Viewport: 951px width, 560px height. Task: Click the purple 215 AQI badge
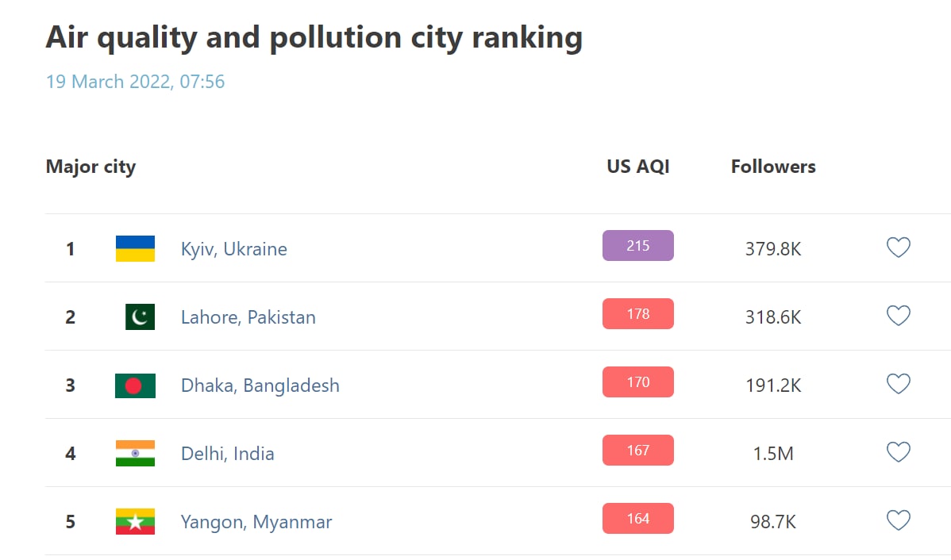(x=637, y=246)
